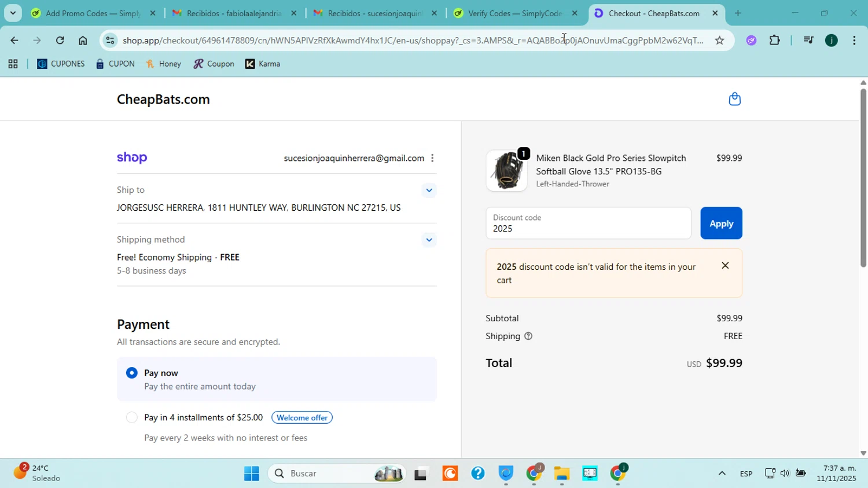868x488 pixels.
Task: Click the ESP language indicator
Action: pyautogui.click(x=746, y=474)
